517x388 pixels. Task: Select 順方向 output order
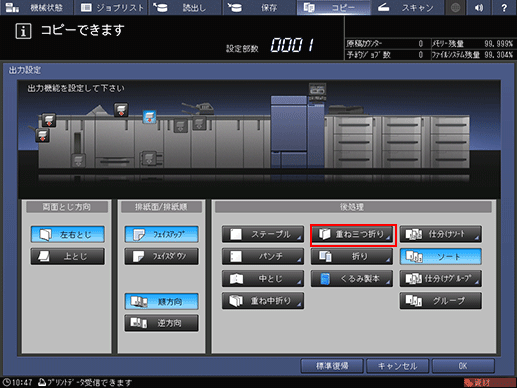[x=161, y=301]
